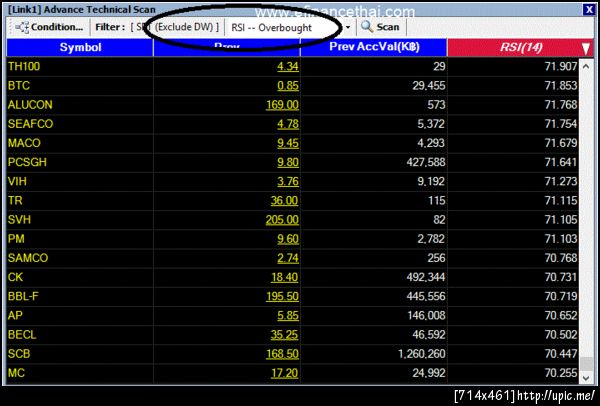Open the 9.45 price link for MACO
This screenshot has width=600, height=406.
(x=288, y=143)
